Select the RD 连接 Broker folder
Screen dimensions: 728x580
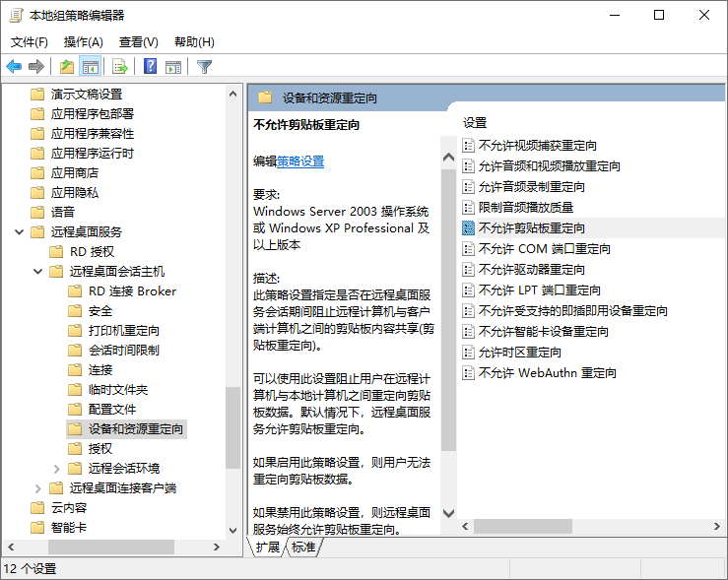tap(132, 291)
